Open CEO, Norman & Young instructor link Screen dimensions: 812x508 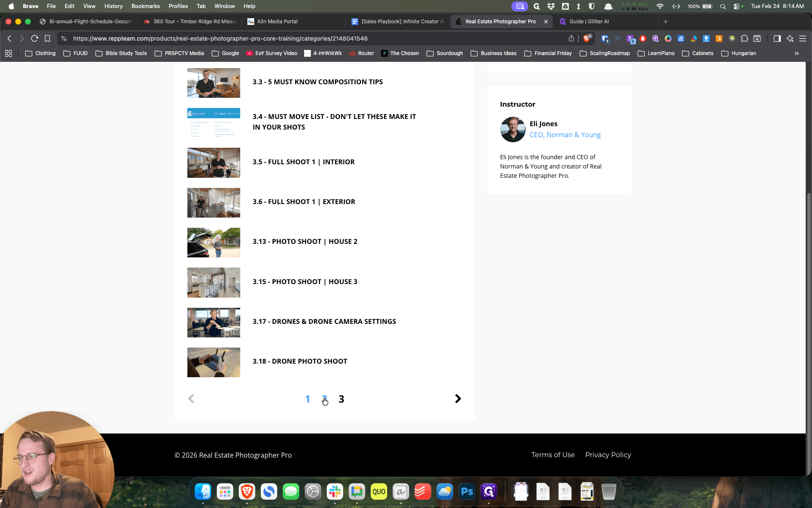[x=565, y=135]
